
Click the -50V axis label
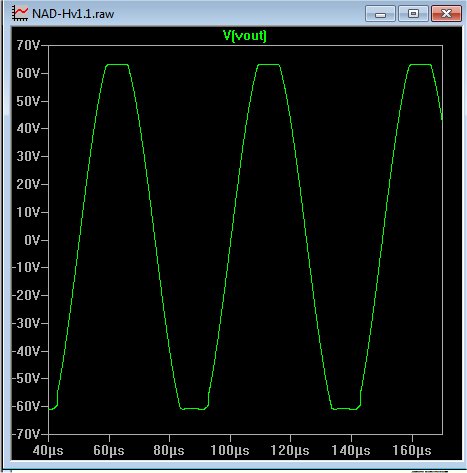26,378
